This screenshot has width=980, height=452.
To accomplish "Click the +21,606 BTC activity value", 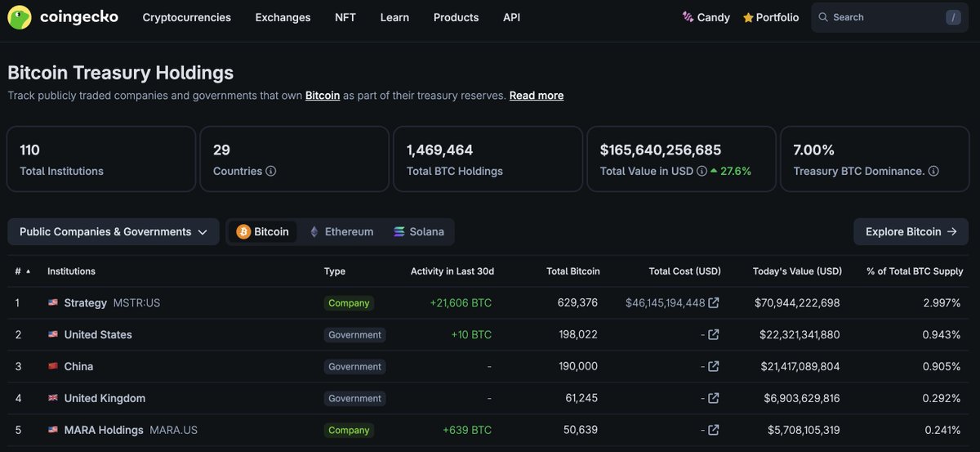I will click(461, 303).
